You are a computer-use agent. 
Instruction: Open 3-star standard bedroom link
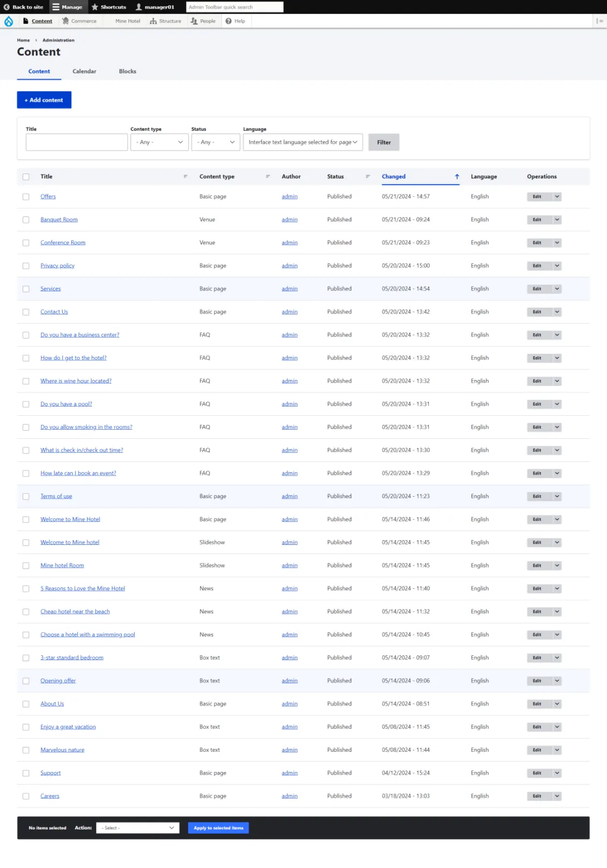72,657
